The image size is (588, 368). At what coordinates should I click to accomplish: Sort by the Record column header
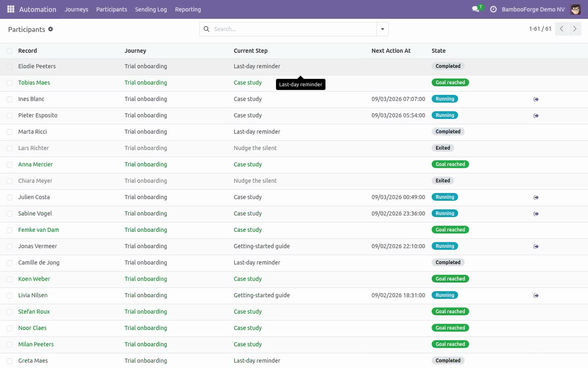[x=28, y=51]
